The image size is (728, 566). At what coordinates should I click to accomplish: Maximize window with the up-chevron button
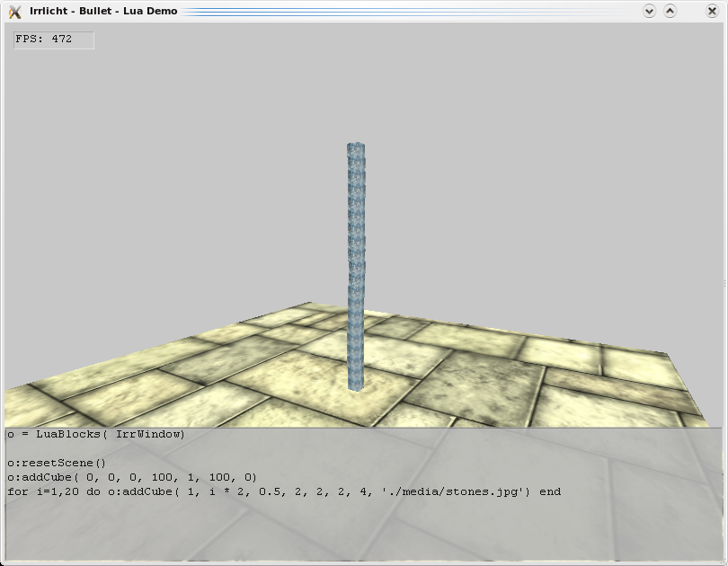coord(670,11)
